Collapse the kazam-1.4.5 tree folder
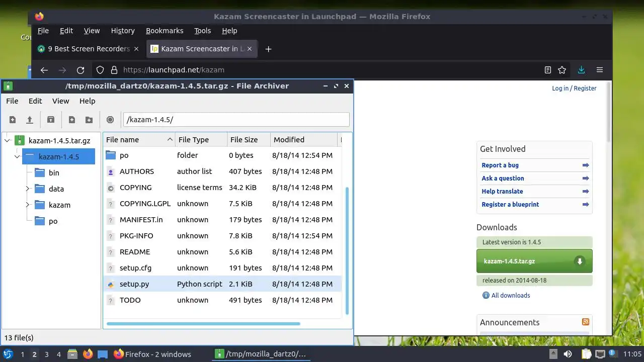644x362 pixels. 17,157
